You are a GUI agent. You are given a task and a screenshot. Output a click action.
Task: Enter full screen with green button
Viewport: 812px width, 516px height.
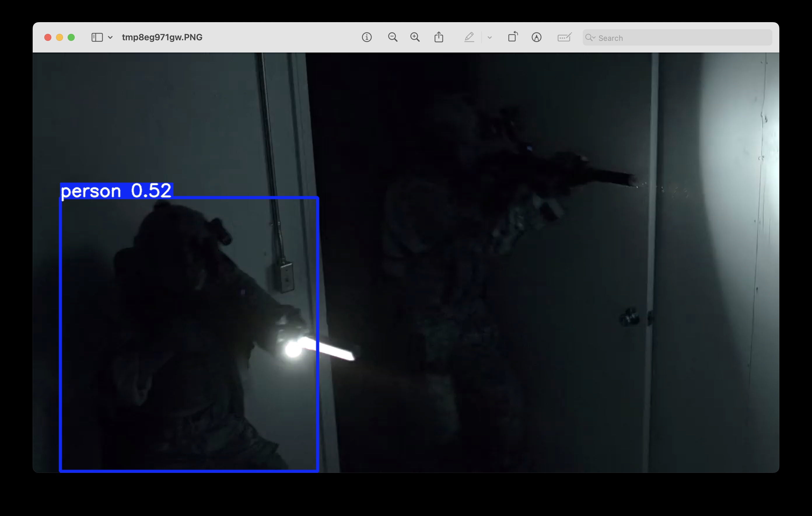point(71,37)
